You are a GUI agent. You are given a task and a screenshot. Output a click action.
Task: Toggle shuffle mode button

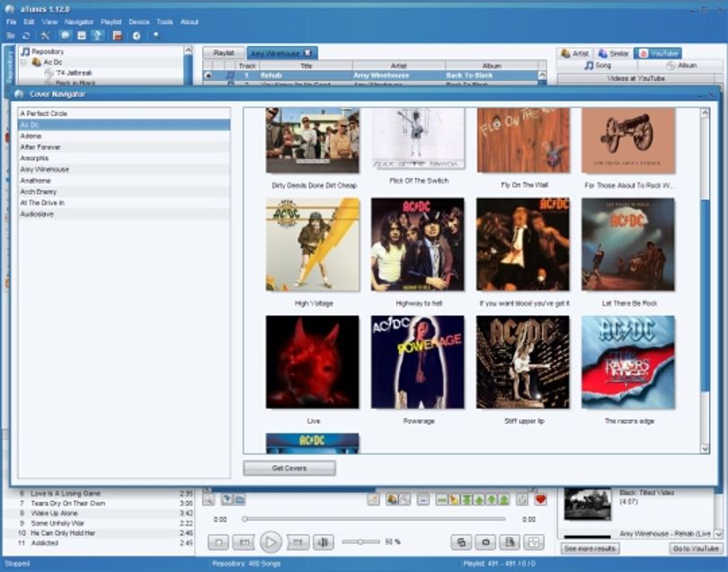pos(461,542)
